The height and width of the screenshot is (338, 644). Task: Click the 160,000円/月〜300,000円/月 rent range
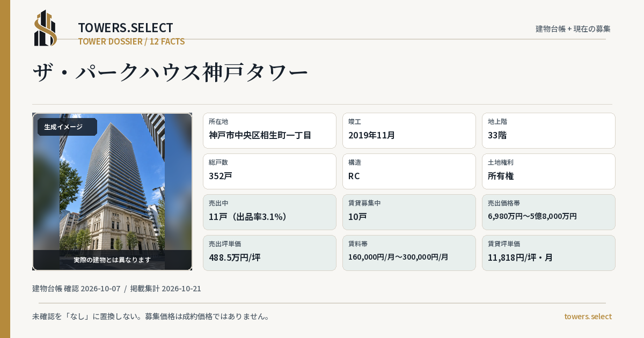click(x=398, y=257)
